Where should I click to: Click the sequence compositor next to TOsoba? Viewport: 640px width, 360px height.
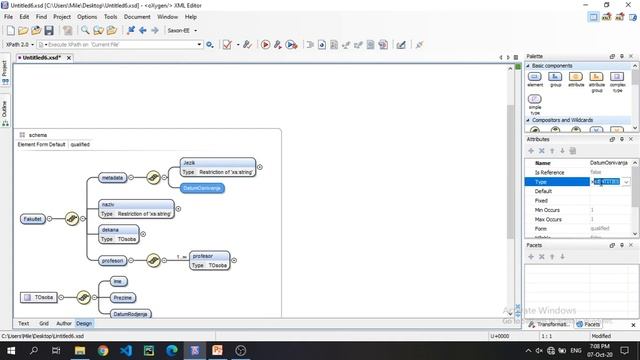[84, 297]
